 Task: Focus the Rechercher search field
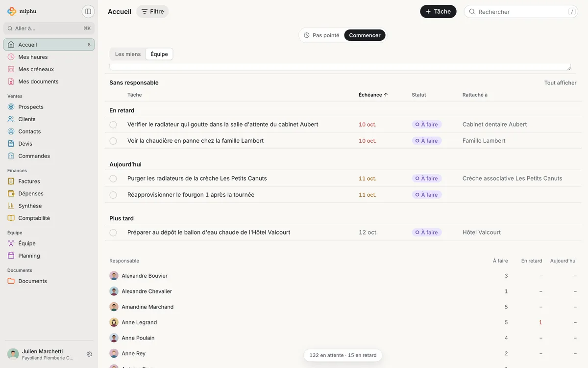click(521, 11)
